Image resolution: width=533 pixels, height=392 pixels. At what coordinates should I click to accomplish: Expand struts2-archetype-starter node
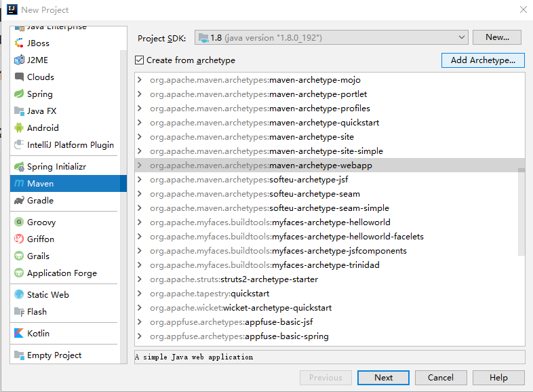(x=140, y=279)
